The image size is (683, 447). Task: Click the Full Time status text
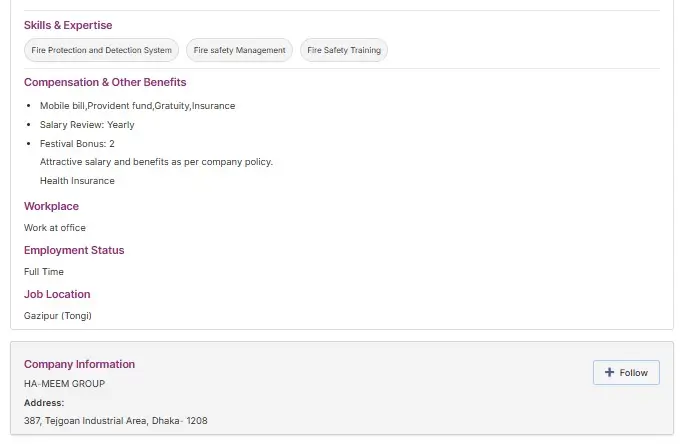pos(44,272)
